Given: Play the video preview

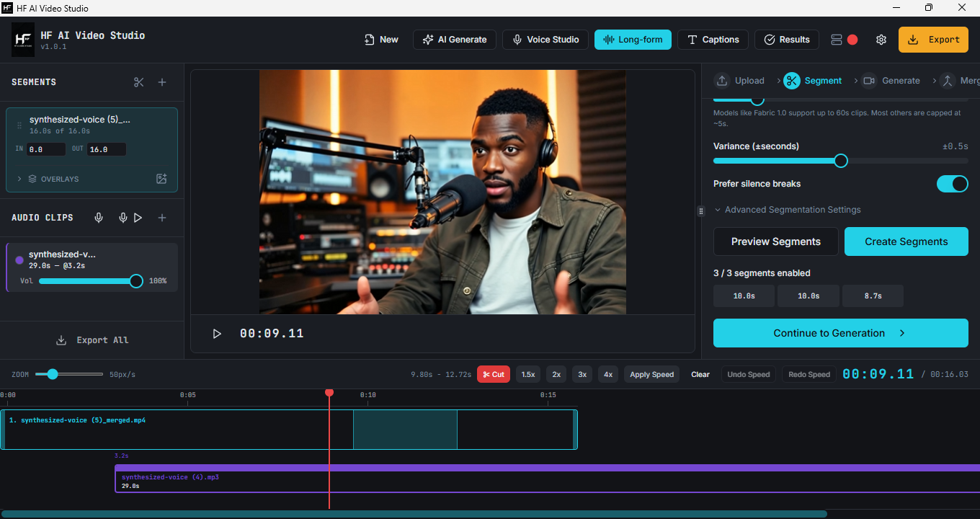Looking at the screenshot, I should pos(217,334).
